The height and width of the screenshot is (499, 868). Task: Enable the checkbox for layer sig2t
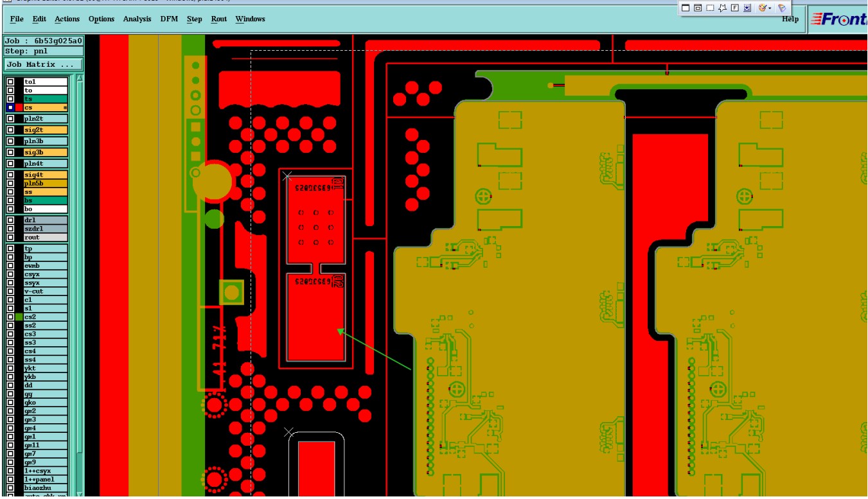pos(10,130)
